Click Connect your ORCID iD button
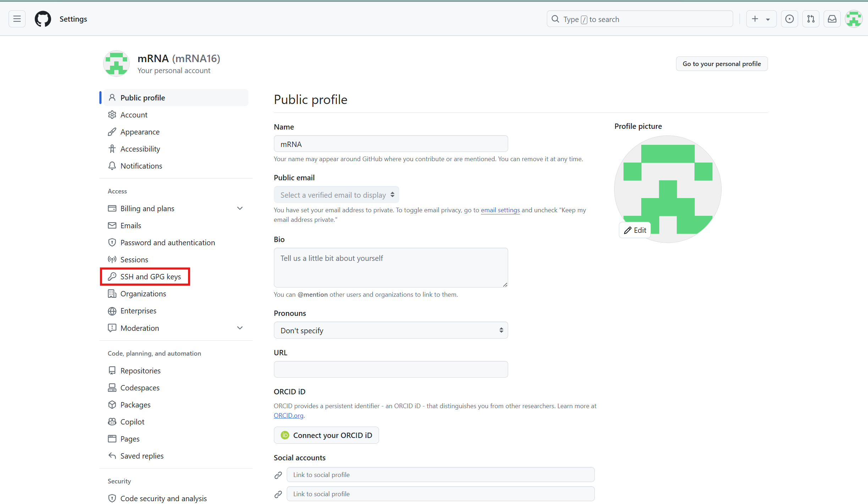Viewport: 868px width, 504px height. pyautogui.click(x=326, y=435)
